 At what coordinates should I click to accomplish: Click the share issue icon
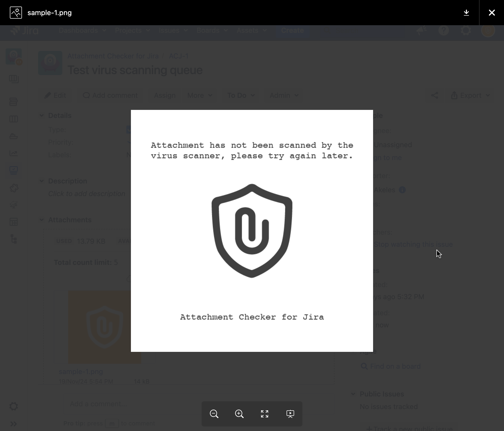point(434,96)
